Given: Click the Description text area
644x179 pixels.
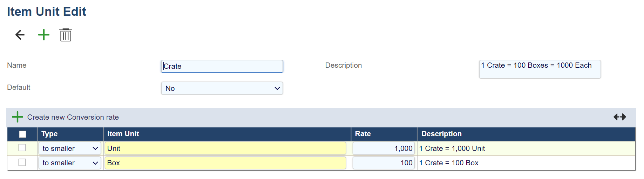Looking at the screenshot, I should tap(540, 69).
